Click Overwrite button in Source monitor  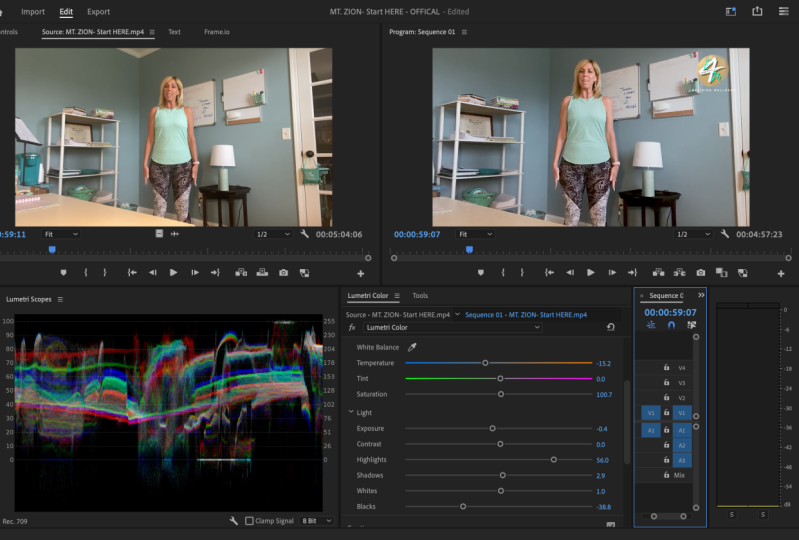pyautogui.click(x=262, y=273)
